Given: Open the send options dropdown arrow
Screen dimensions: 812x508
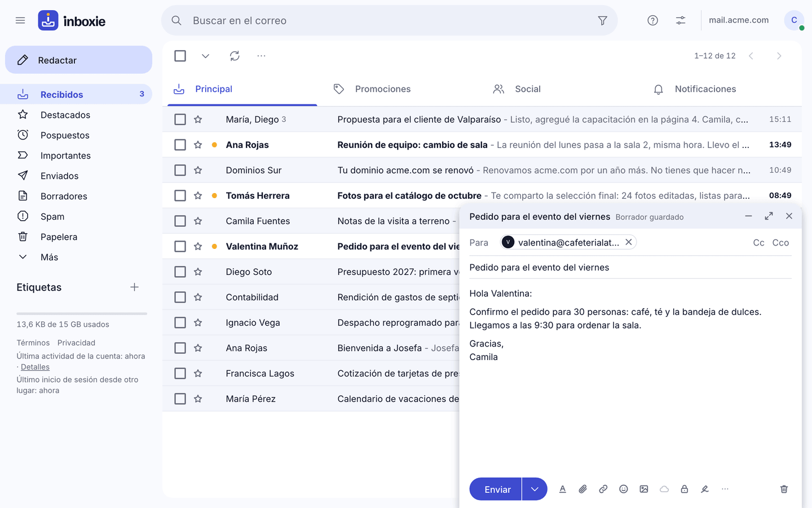Looking at the screenshot, I should point(535,489).
